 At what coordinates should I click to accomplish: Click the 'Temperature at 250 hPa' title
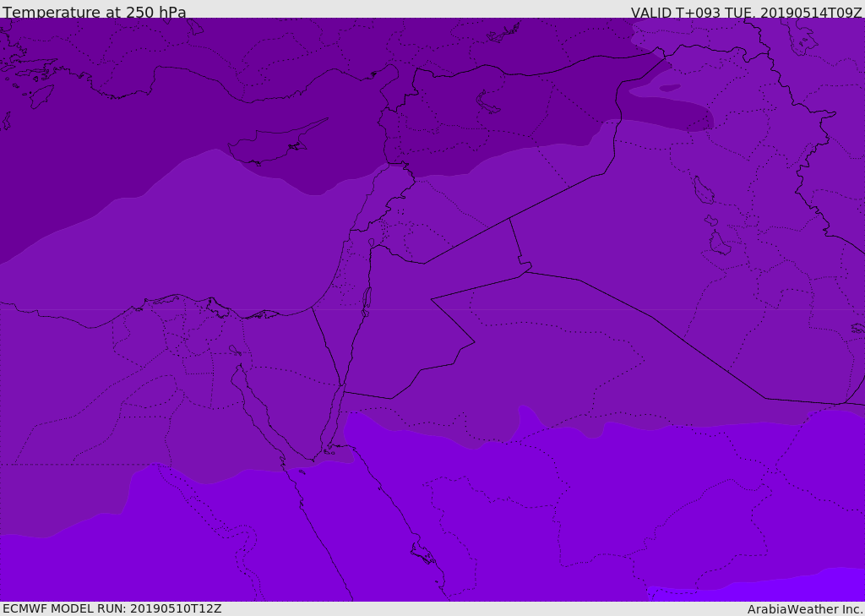coord(95,12)
